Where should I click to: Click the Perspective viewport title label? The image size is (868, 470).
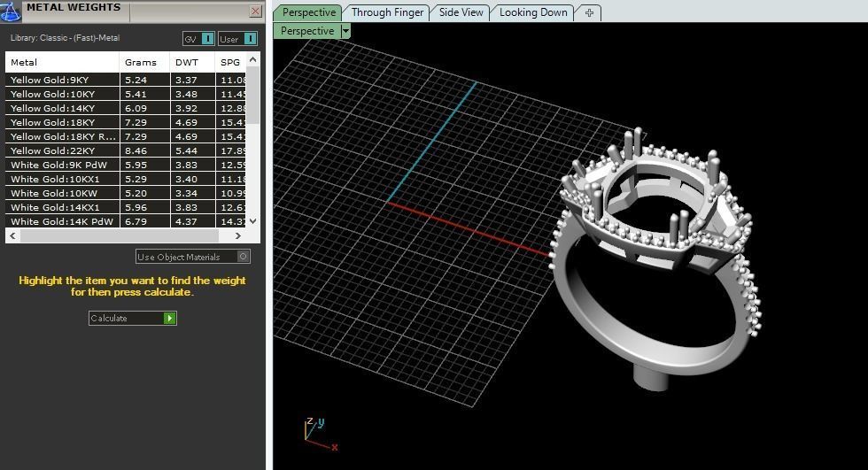pos(307,31)
